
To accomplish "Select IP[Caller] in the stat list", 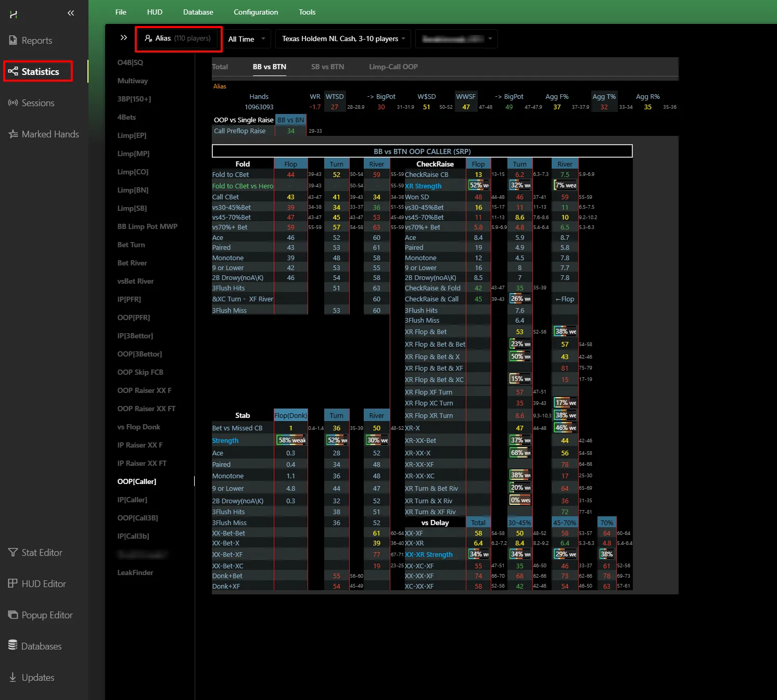I will (132, 500).
